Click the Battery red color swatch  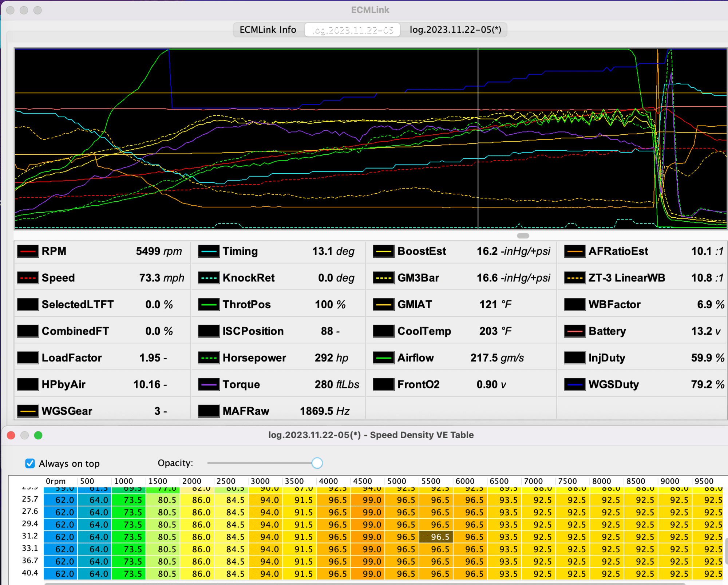click(x=575, y=331)
